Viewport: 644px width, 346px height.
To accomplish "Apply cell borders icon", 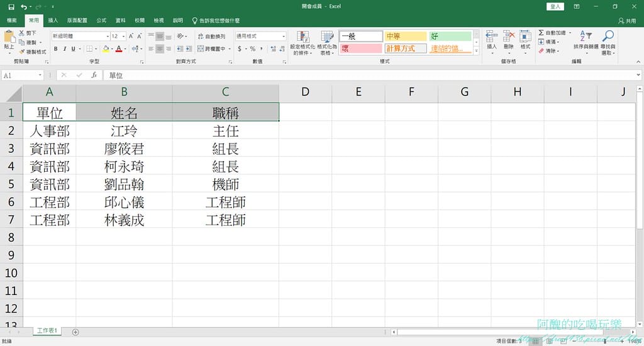I will click(x=89, y=49).
